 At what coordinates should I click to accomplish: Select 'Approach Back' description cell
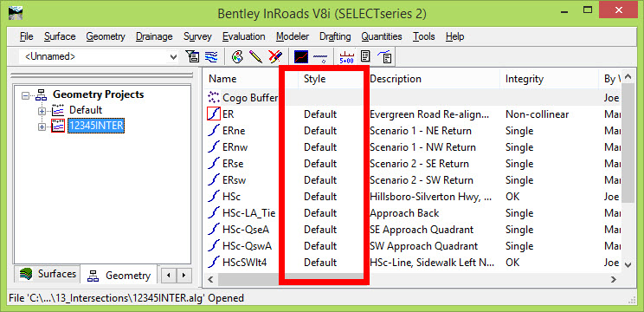point(404,213)
